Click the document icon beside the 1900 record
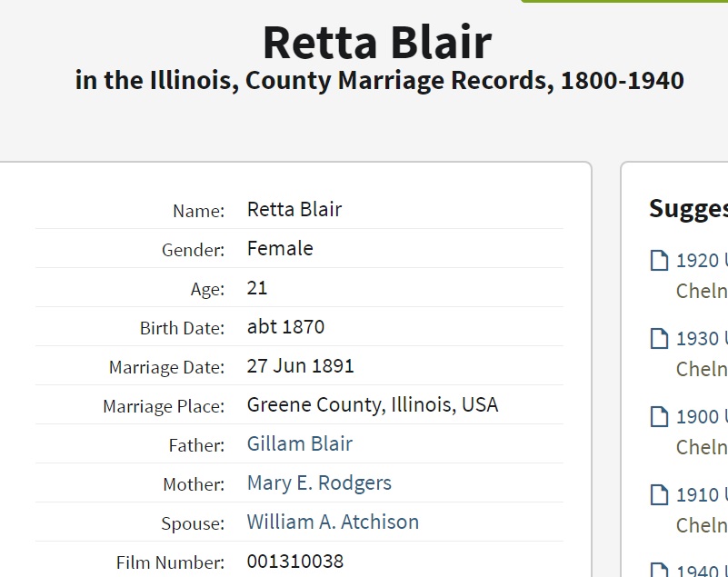The image size is (728, 577). pyautogui.click(x=659, y=418)
